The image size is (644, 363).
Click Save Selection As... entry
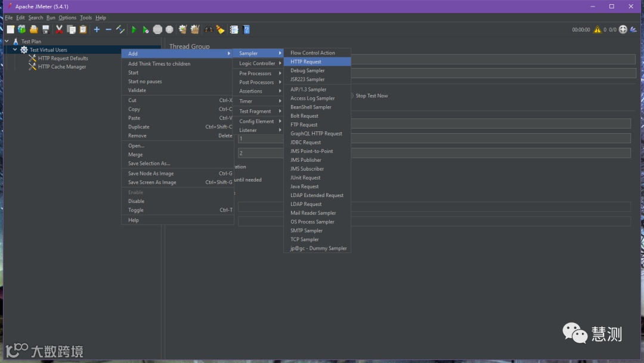pos(178,163)
